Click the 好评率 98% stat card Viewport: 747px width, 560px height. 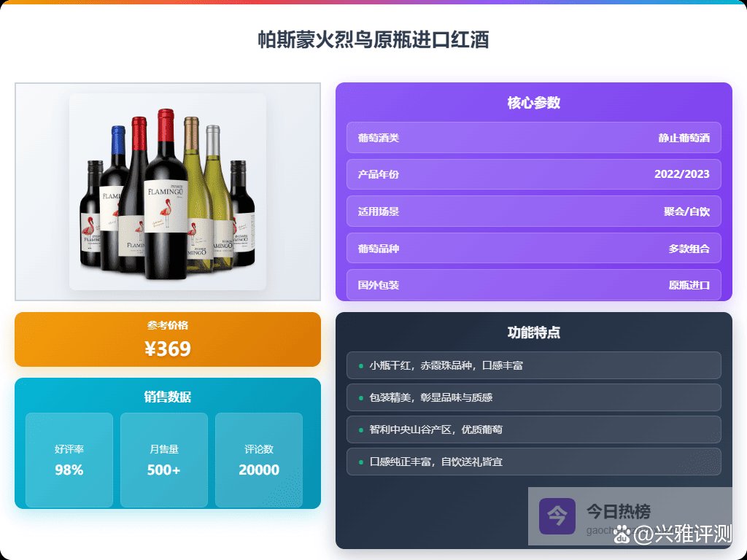point(69,460)
